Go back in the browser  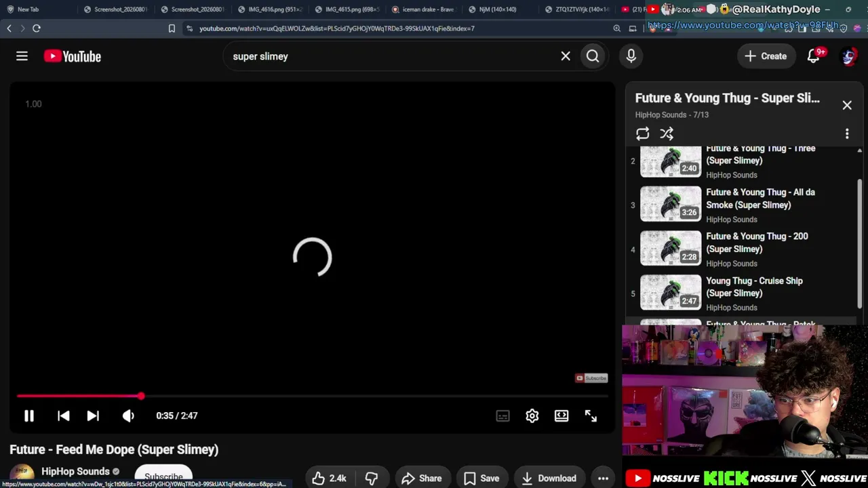[9, 28]
